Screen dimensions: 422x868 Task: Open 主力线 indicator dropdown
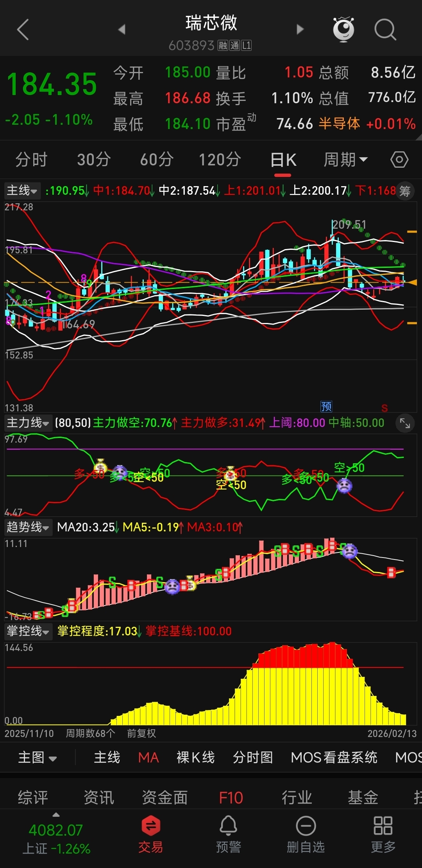pyautogui.click(x=28, y=423)
